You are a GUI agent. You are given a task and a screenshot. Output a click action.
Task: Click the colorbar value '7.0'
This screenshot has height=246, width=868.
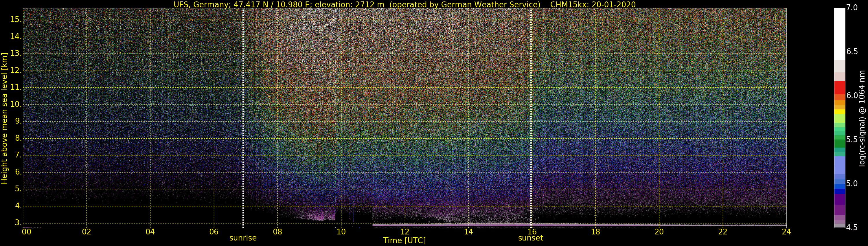(852, 8)
